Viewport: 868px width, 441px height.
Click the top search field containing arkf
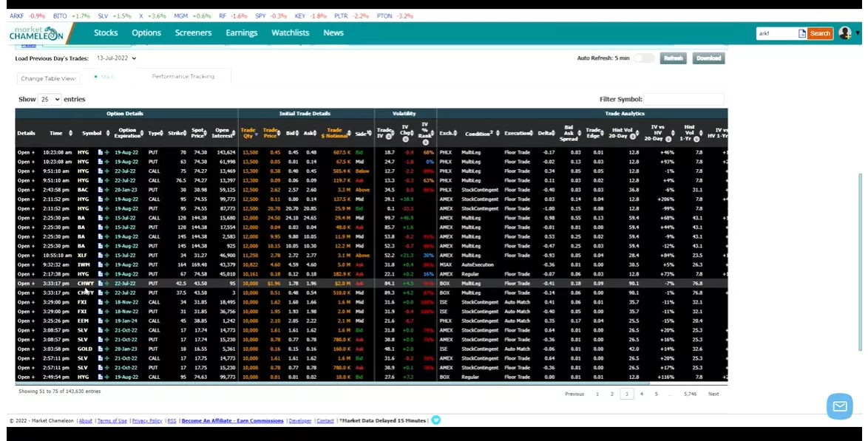[776, 33]
